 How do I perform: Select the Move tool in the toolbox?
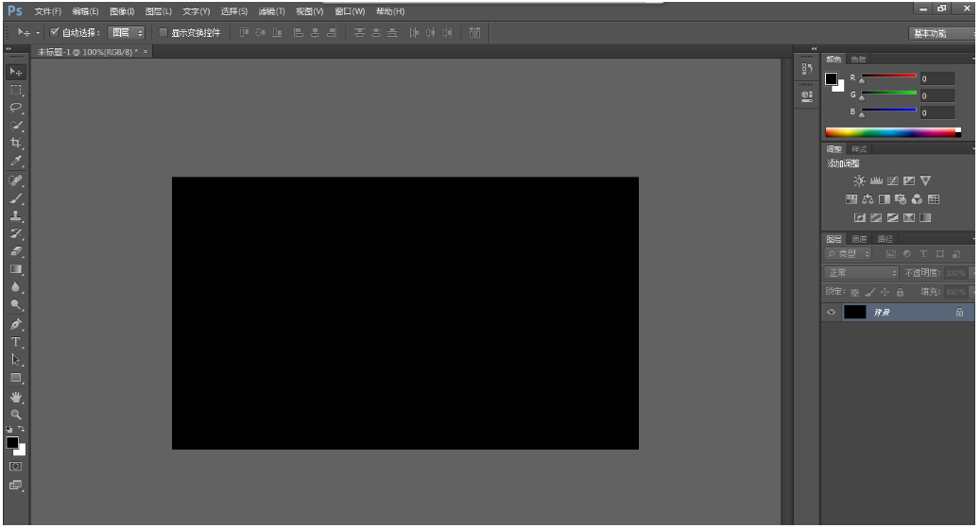pos(16,72)
